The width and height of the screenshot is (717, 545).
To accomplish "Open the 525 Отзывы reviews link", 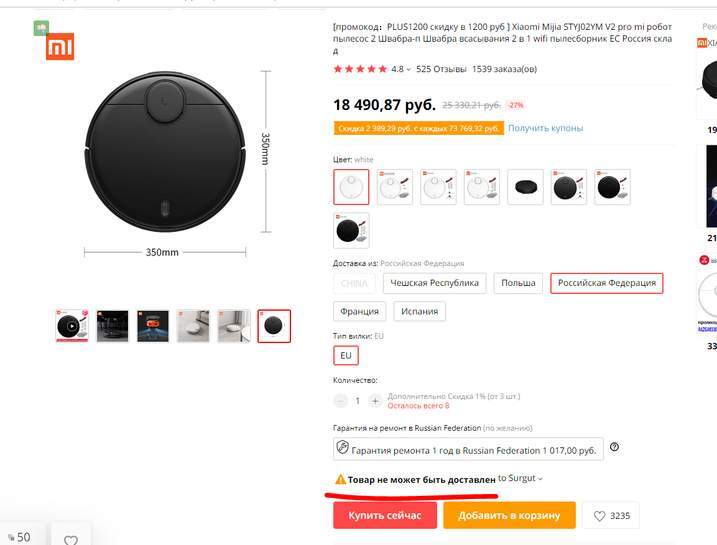I will (441, 69).
